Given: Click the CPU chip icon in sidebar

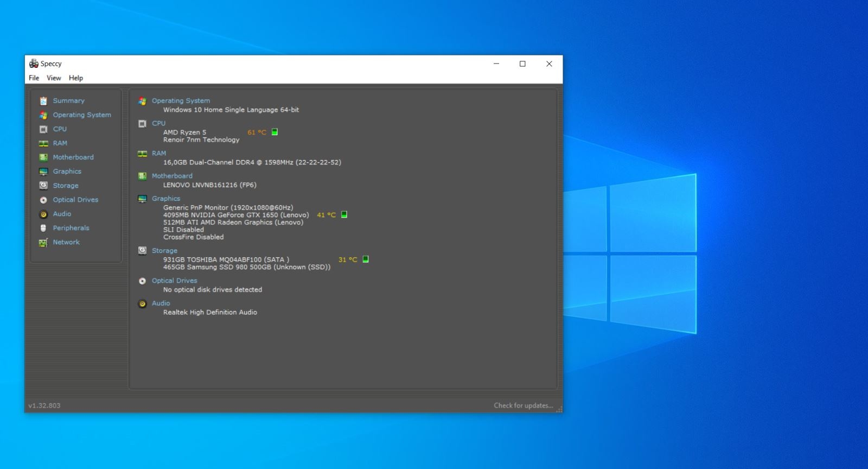Looking at the screenshot, I should (x=43, y=129).
